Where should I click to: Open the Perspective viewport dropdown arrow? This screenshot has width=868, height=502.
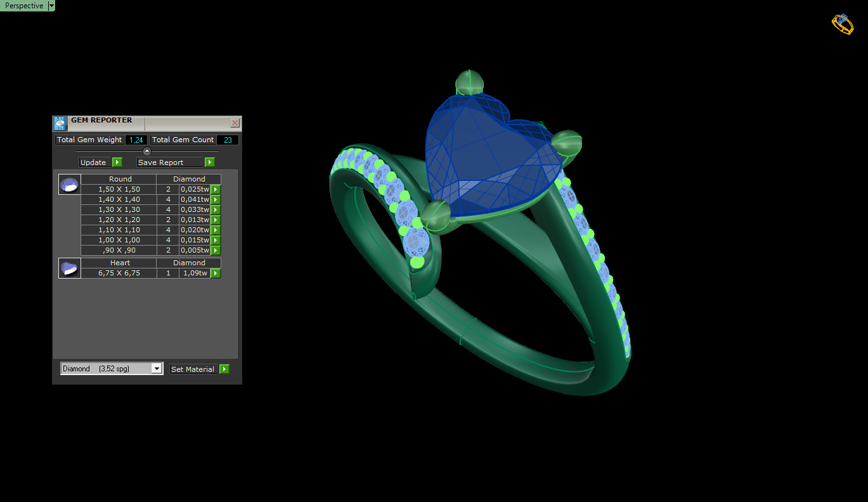pos(51,6)
